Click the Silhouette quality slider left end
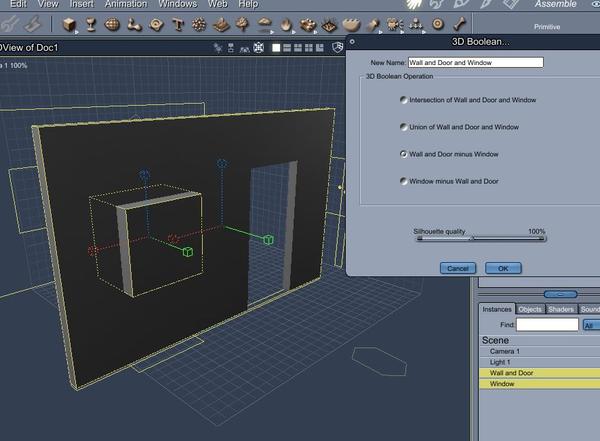This screenshot has width=600, height=441. click(x=419, y=238)
